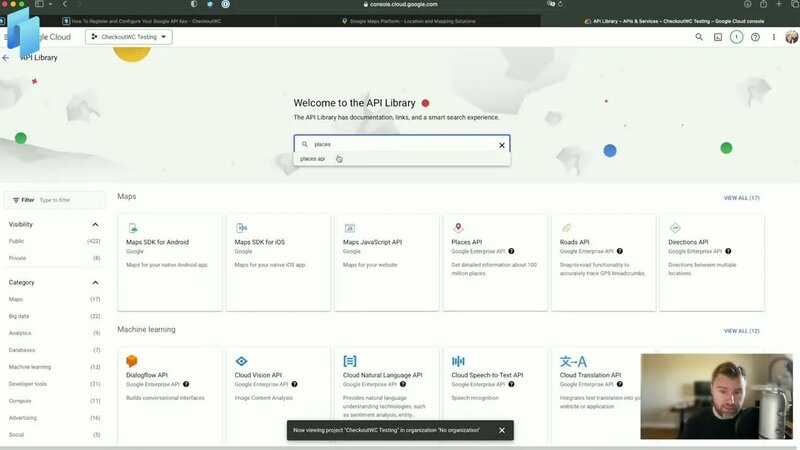Screen dimensions: 800x450
Task: Switch to the Google Maps Platform tab
Action: click(408, 21)
